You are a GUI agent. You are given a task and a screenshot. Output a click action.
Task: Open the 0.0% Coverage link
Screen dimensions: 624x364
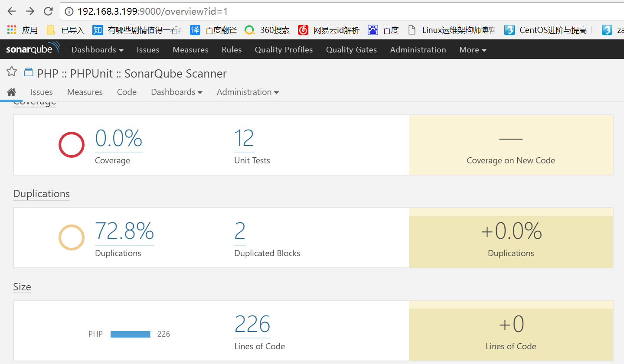click(x=118, y=138)
